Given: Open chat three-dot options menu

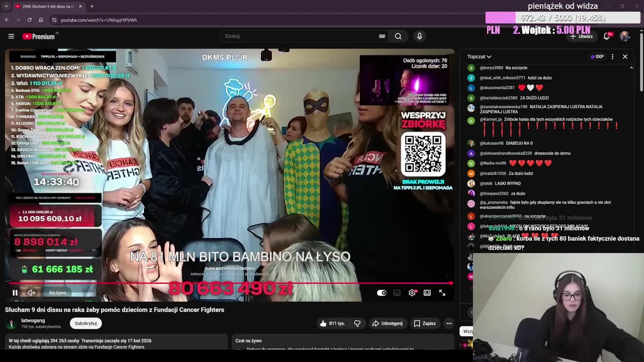Looking at the screenshot, I should point(612,57).
